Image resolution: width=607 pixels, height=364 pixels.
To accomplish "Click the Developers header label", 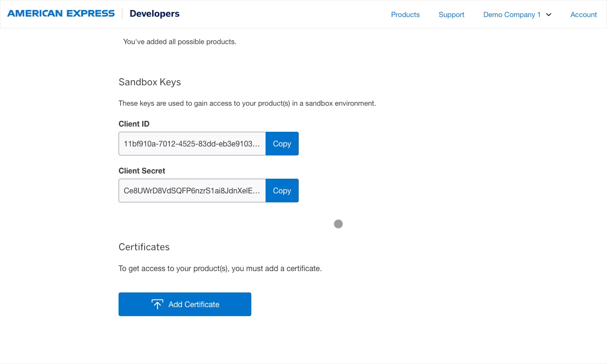I will [155, 13].
